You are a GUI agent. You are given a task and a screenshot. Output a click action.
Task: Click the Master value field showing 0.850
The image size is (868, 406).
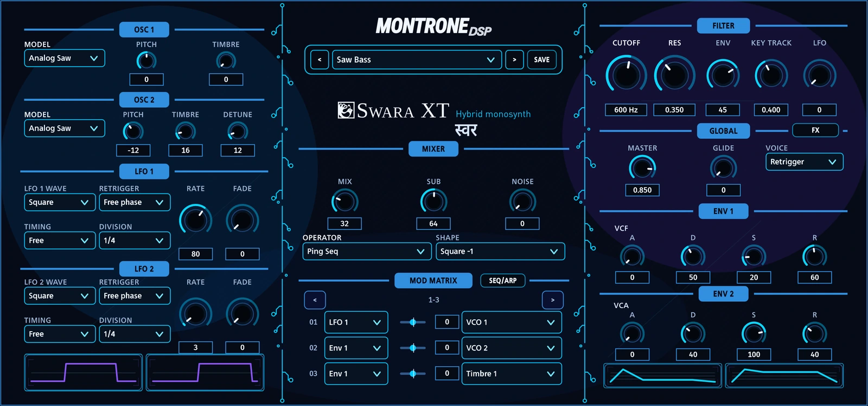[642, 190]
